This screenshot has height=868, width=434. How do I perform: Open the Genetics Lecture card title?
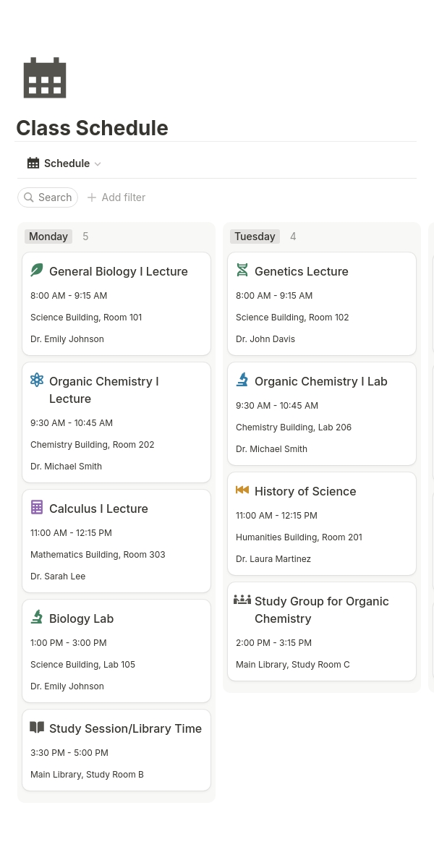(302, 271)
